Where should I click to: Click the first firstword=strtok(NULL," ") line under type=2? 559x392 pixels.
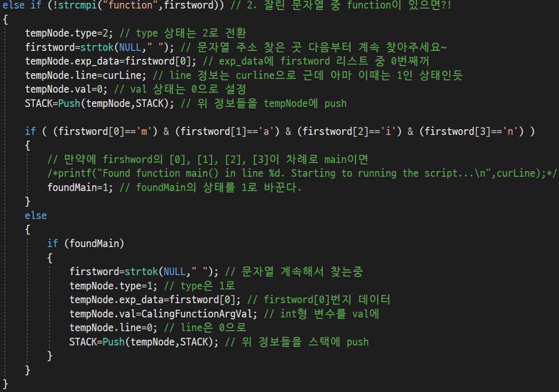(99, 47)
